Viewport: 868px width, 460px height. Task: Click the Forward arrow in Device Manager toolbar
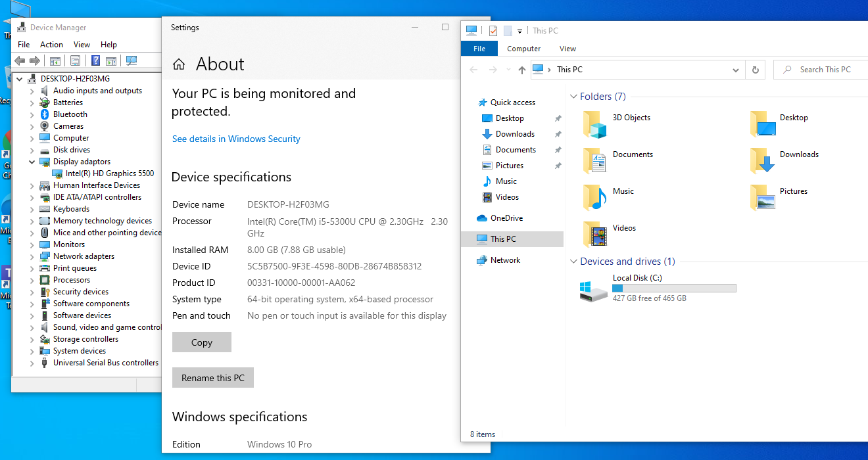(35, 60)
